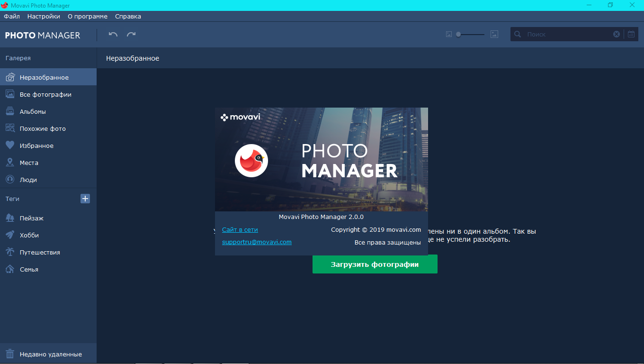Select Все фотографии in the gallery sidebar
Image resolution: width=644 pixels, height=364 pixels.
45,94
